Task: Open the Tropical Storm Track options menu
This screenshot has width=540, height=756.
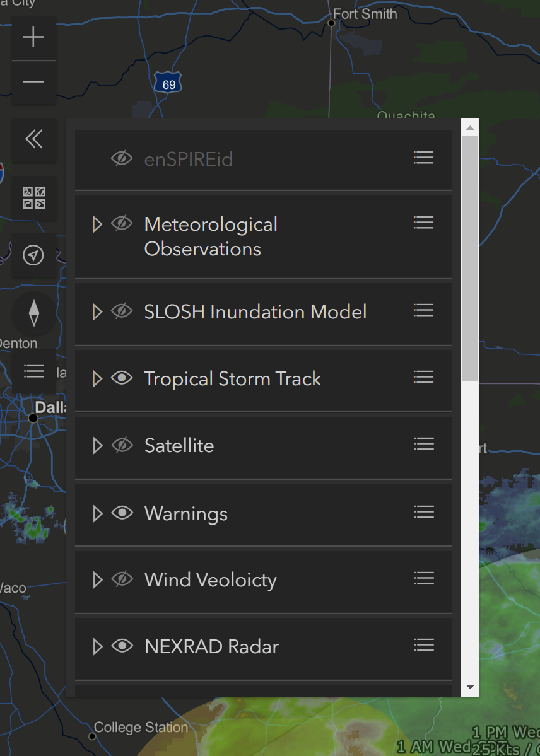Action: pos(423,376)
